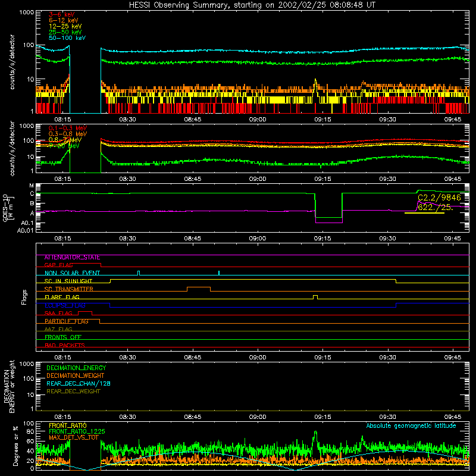476x476 pixels.
Task: Click the DECIMATION_WEIGHT legend label
Action: tap(76, 375)
